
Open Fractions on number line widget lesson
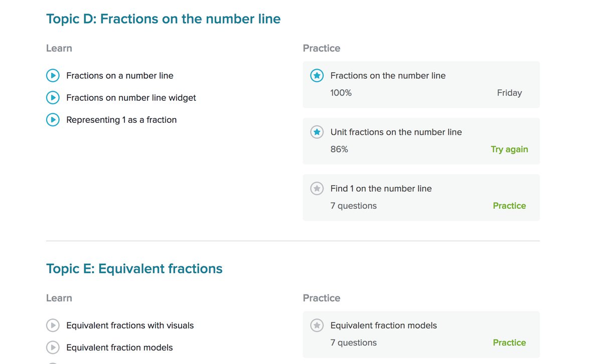(x=131, y=98)
